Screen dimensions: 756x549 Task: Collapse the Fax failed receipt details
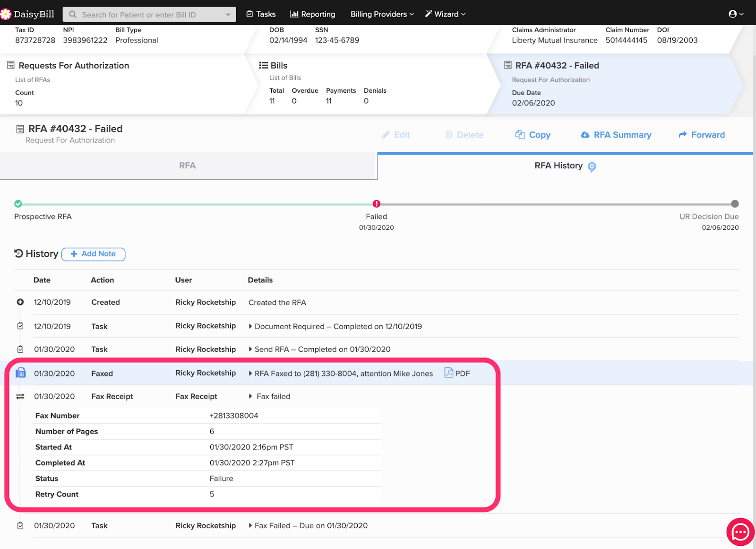(250, 396)
